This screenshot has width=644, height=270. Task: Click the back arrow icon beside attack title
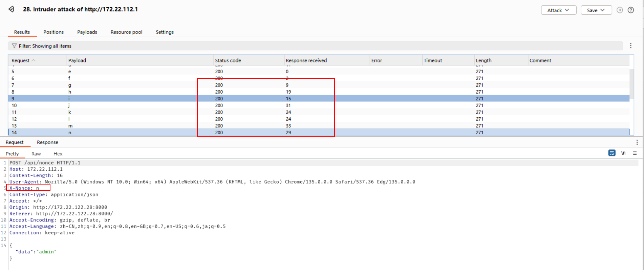(x=11, y=9)
